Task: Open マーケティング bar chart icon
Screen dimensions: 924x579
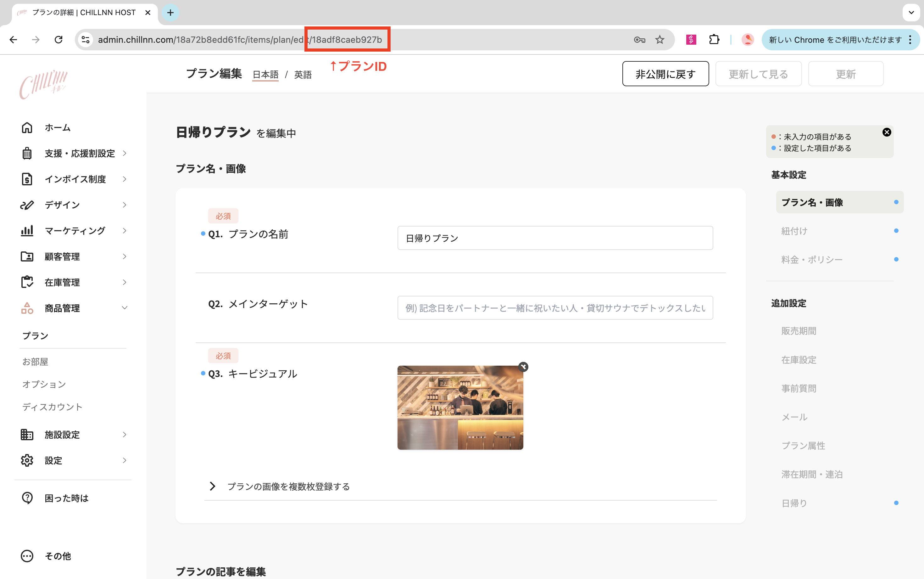Action: pyautogui.click(x=27, y=230)
